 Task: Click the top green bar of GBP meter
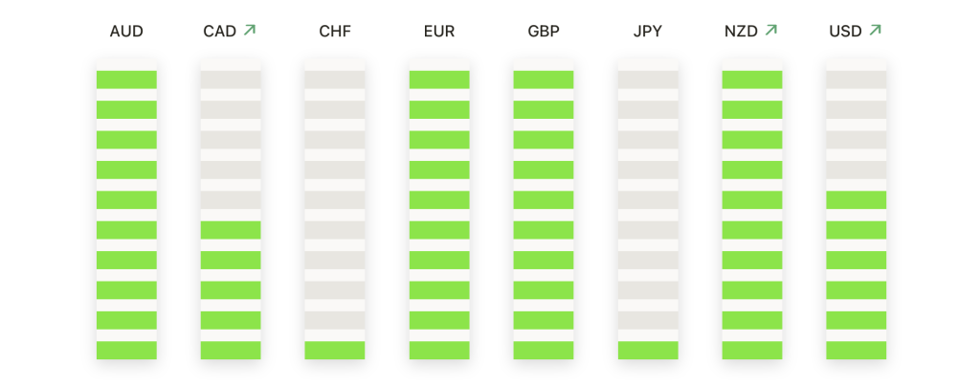544,80
